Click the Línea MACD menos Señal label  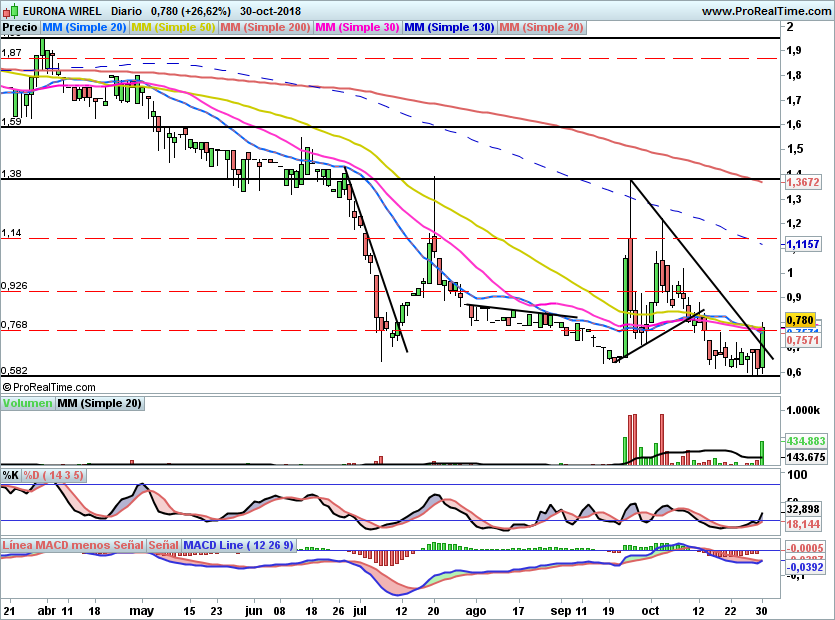tap(73, 545)
